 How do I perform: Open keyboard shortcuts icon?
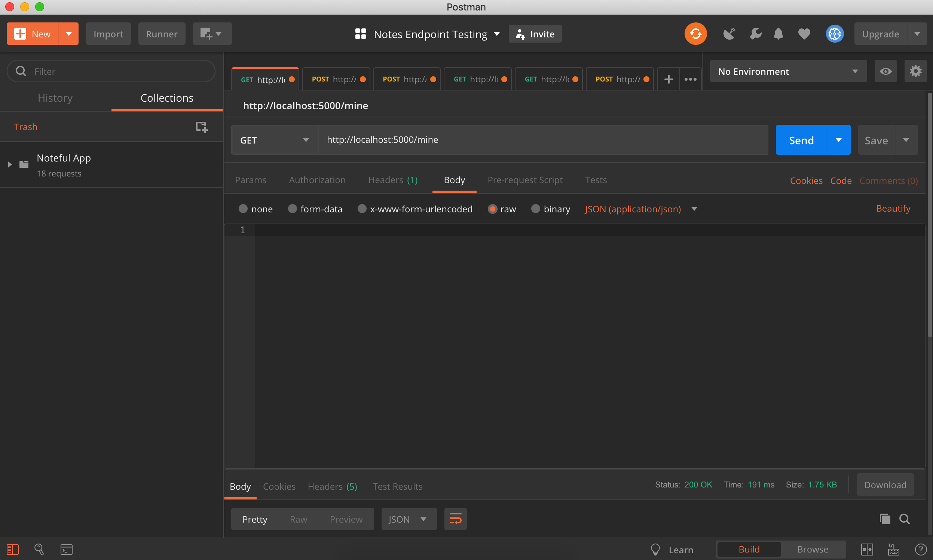tap(893, 549)
